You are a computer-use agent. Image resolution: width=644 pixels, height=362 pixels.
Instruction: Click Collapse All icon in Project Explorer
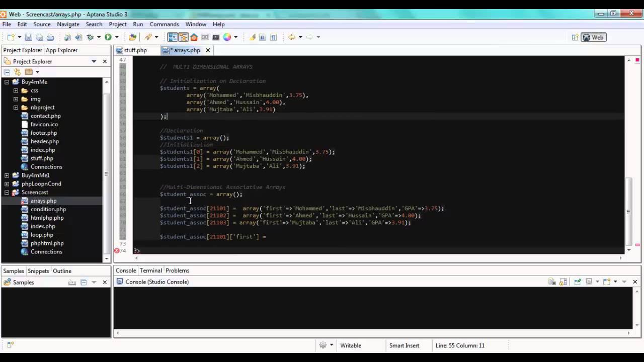click(x=7, y=72)
